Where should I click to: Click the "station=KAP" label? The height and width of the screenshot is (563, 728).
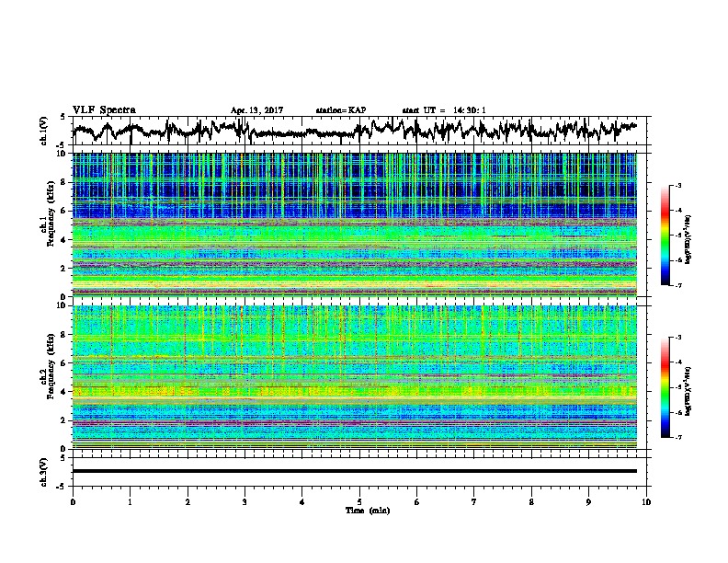click(341, 110)
